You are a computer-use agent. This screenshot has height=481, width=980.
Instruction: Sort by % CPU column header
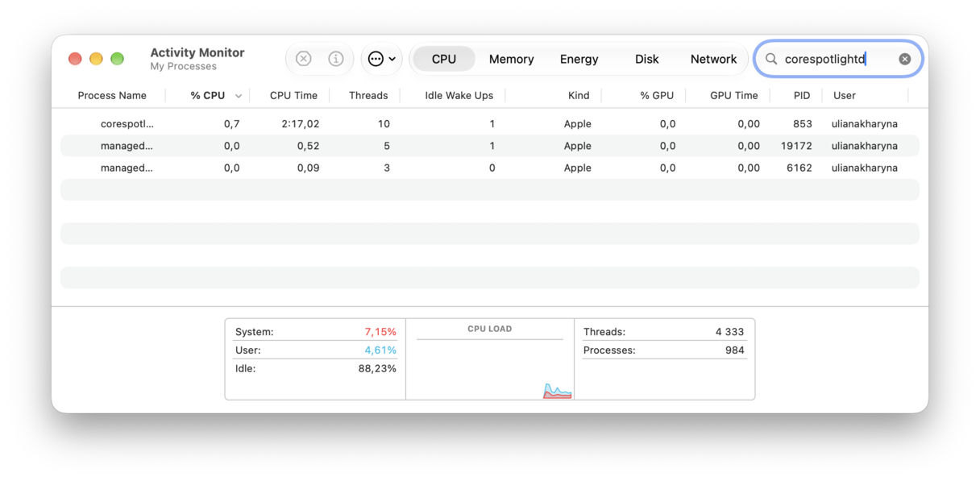(x=208, y=95)
